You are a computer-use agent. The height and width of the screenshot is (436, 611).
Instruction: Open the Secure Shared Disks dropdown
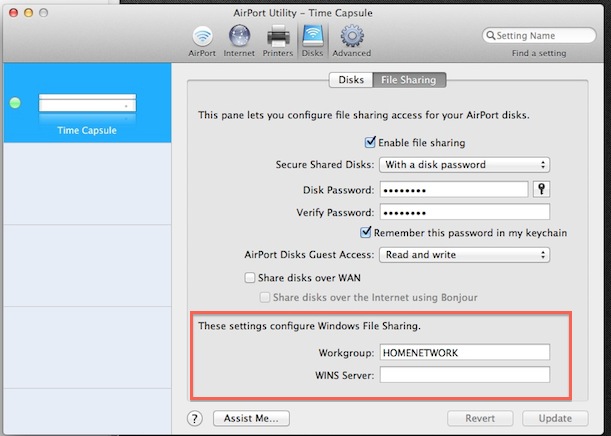coord(464,165)
